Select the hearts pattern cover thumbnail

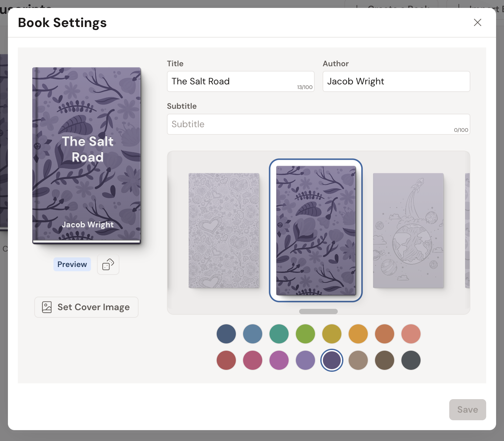click(x=224, y=230)
